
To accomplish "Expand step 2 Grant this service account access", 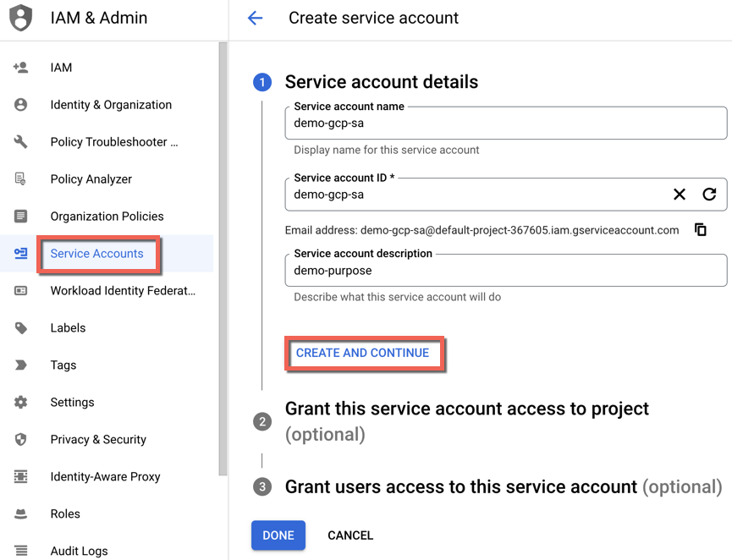I will click(467, 421).
